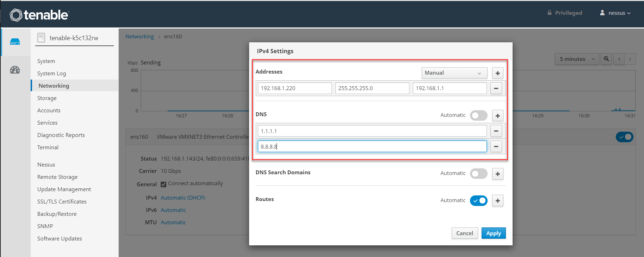Toggle DNS Search Domains Automatic switch
Image resolution: width=644 pixels, height=257 pixels.
[x=479, y=174]
